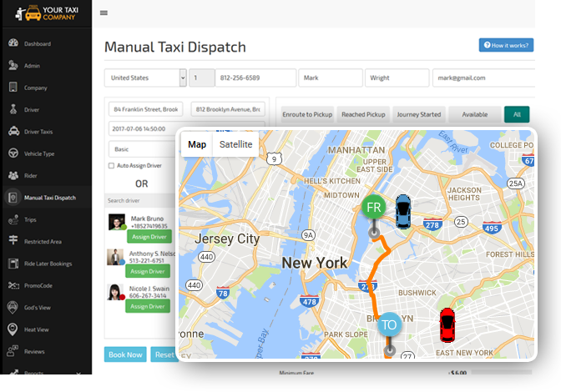Click the red car marker on map
Viewport: 561px width, 392px height.
pos(447,325)
